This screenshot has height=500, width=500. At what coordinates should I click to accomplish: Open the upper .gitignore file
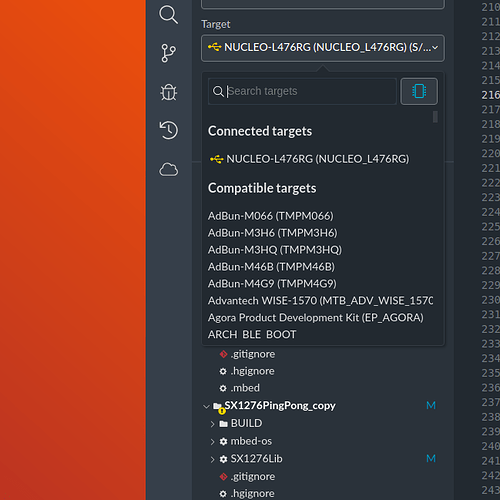253,354
